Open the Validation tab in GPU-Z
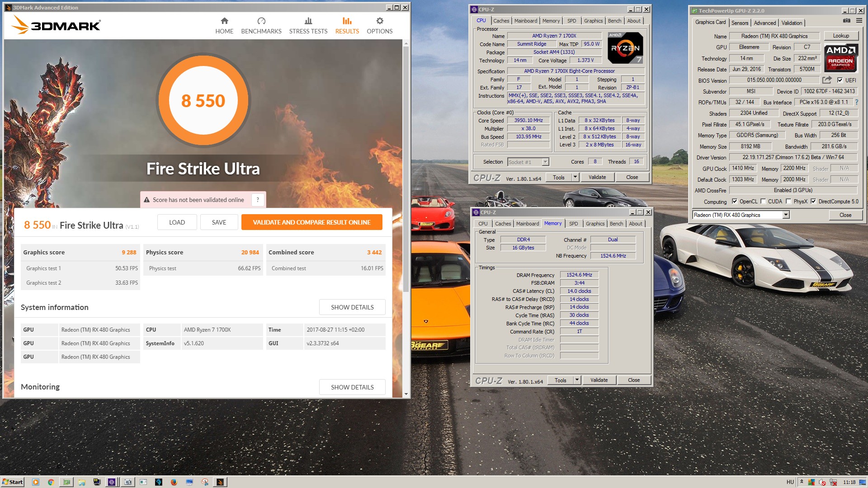The width and height of the screenshot is (868, 488). [x=792, y=23]
